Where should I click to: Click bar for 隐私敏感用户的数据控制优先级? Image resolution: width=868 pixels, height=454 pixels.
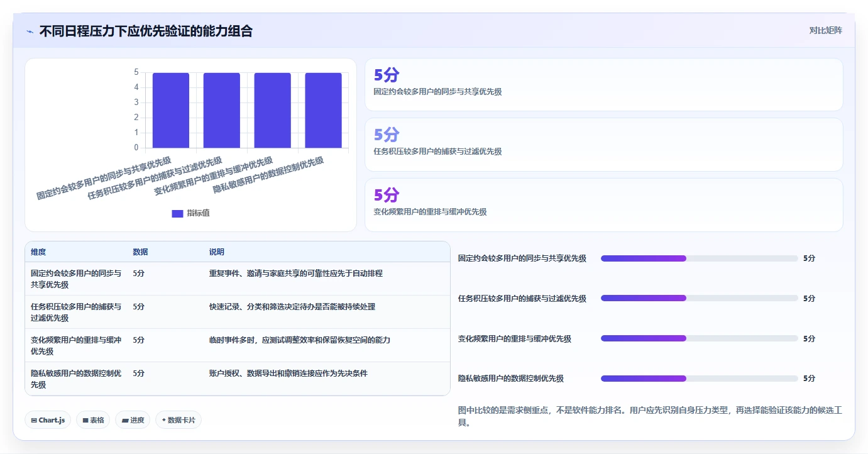pyautogui.click(x=324, y=110)
